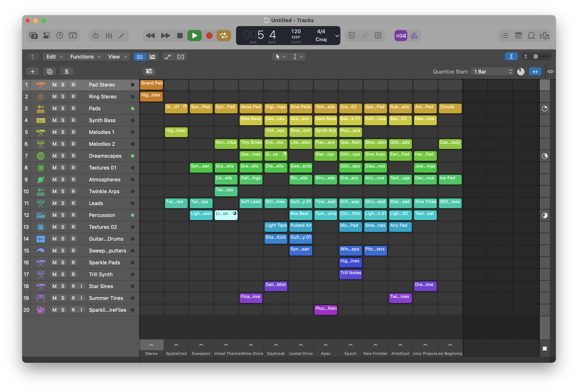Mute the Synth Bass track

[55, 120]
